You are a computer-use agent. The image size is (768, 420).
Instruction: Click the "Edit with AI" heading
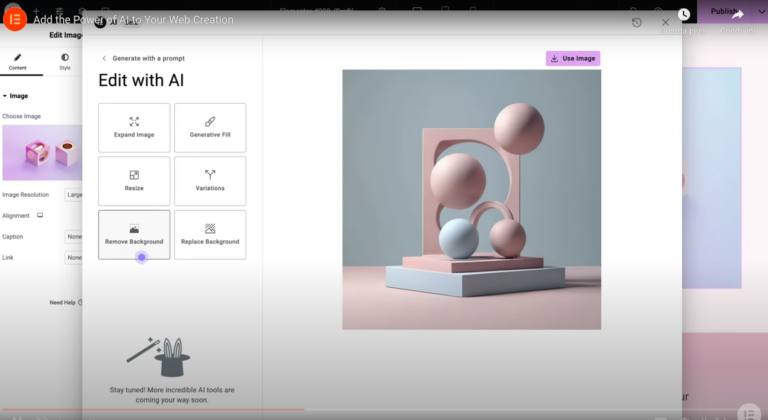(x=141, y=80)
